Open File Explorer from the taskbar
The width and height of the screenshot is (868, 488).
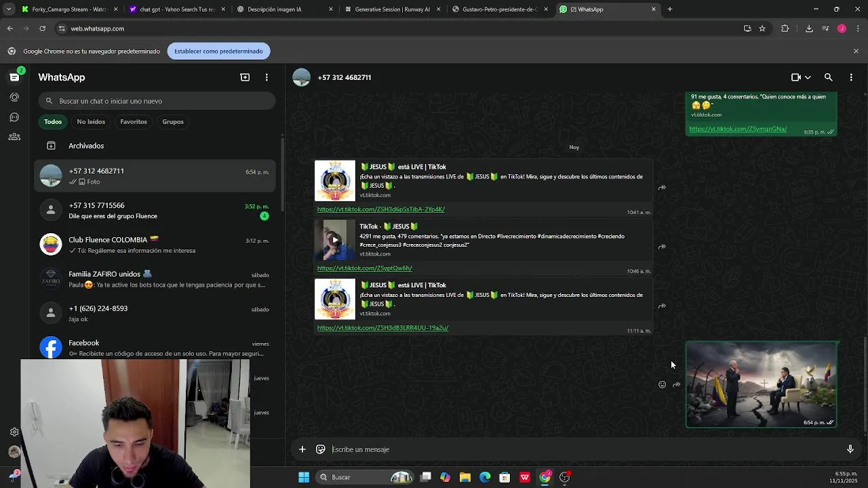(465, 477)
